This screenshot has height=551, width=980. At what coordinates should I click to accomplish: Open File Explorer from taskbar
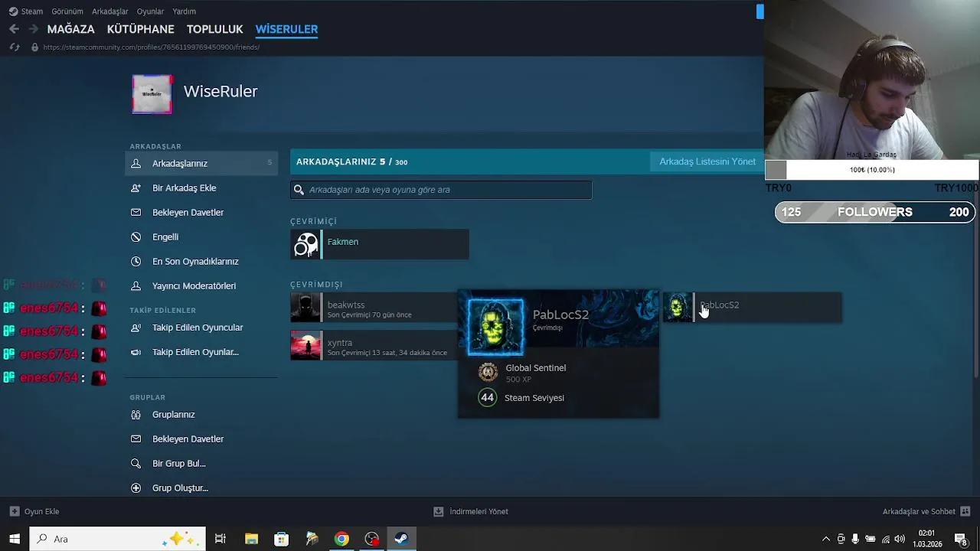251,539
